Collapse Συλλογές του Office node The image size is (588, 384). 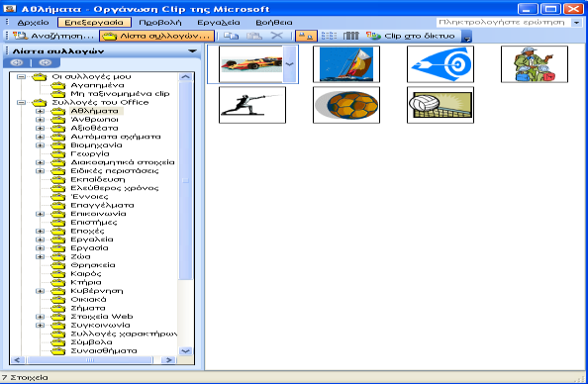pos(22,102)
